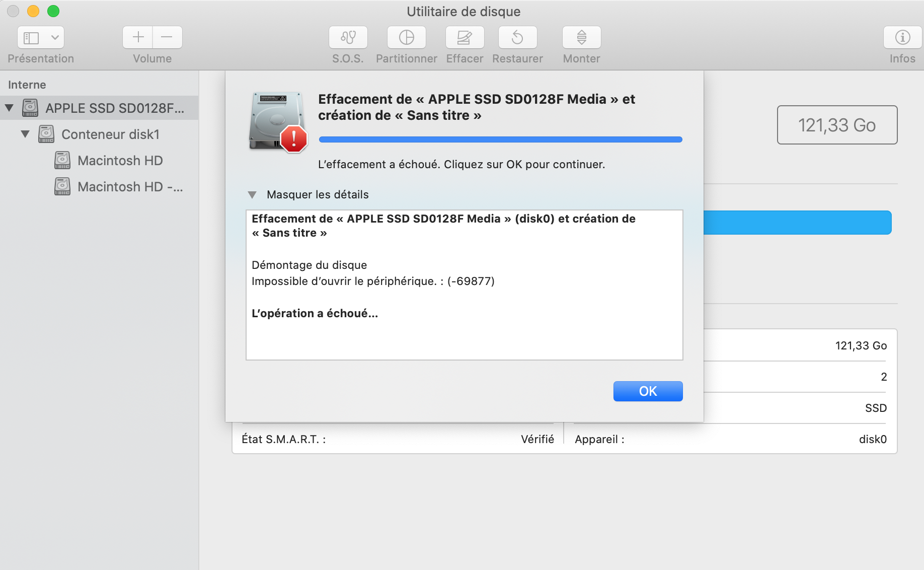The width and height of the screenshot is (924, 570).
Task: Choose the Restaurer restore tool
Action: coord(517,37)
